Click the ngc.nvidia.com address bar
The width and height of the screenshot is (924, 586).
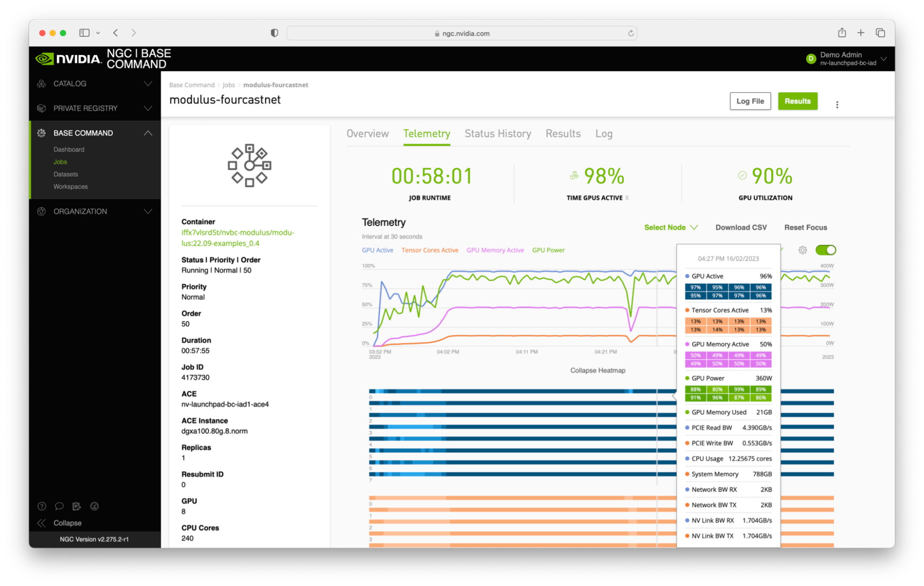tap(462, 33)
